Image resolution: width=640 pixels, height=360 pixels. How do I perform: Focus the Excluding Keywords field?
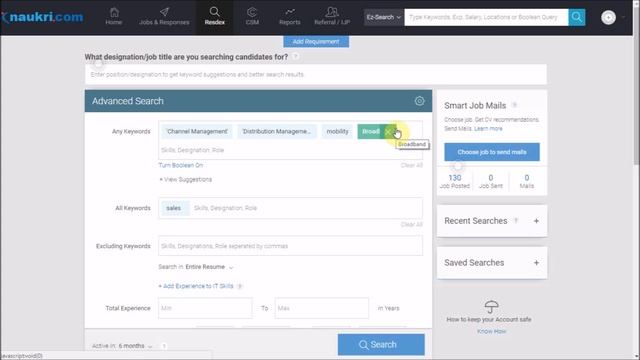click(x=290, y=246)
